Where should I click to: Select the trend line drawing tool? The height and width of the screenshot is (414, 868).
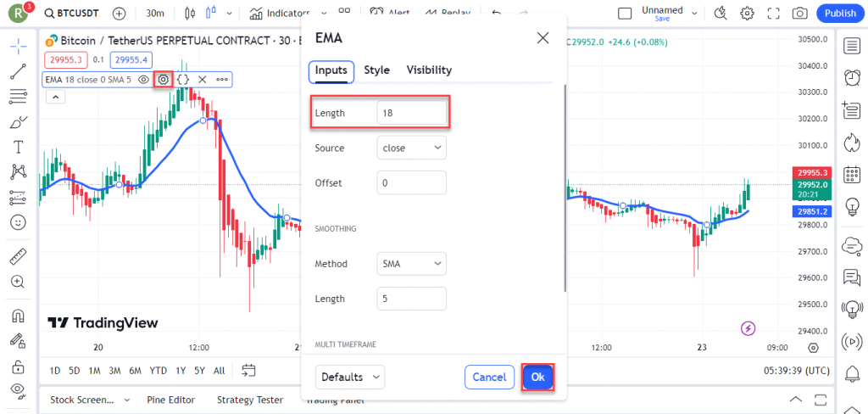(x=19, y=72)
